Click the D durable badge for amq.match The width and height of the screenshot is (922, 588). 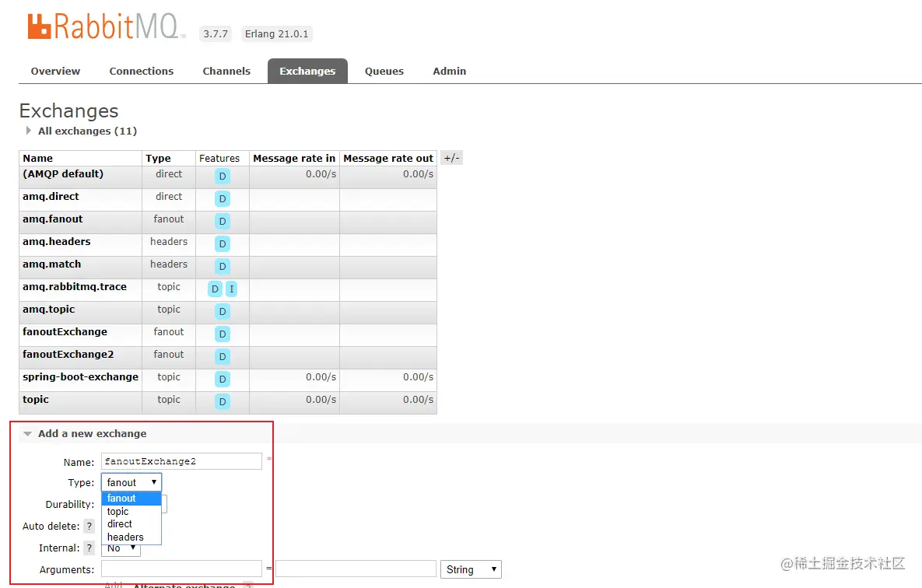coord(223,266)
